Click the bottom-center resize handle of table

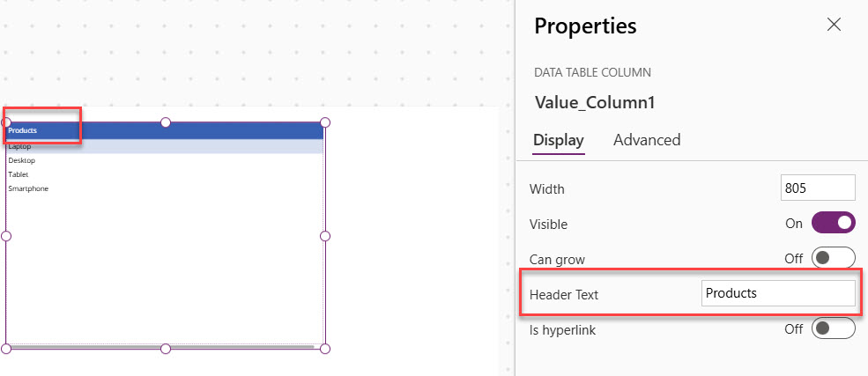pos(166,349)
